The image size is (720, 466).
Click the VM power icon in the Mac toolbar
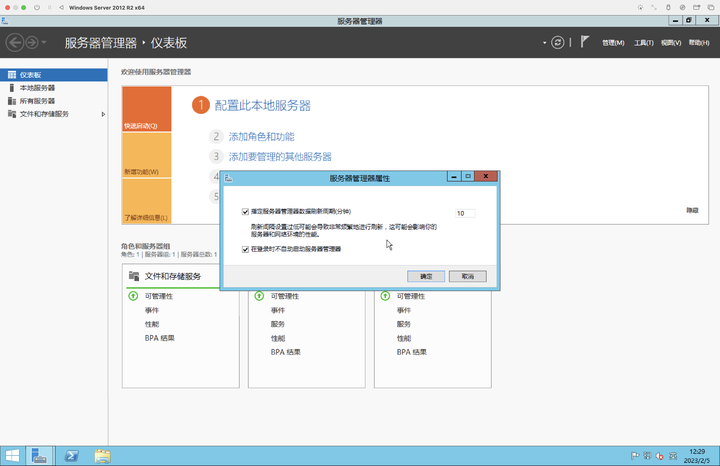pos(37,7)
